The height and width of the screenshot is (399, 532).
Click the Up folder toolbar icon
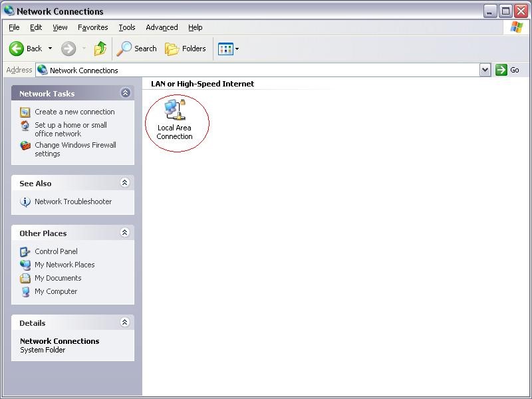point(100,49)
